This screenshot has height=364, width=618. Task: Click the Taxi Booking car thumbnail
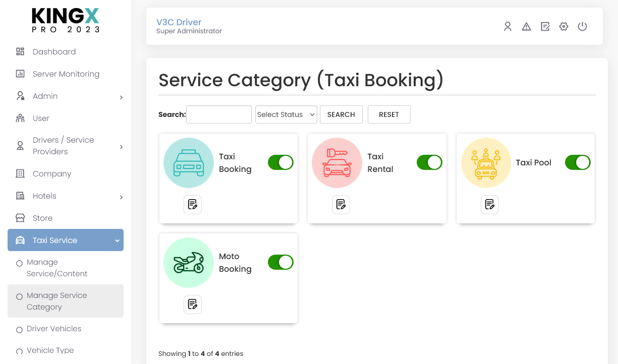189,163
